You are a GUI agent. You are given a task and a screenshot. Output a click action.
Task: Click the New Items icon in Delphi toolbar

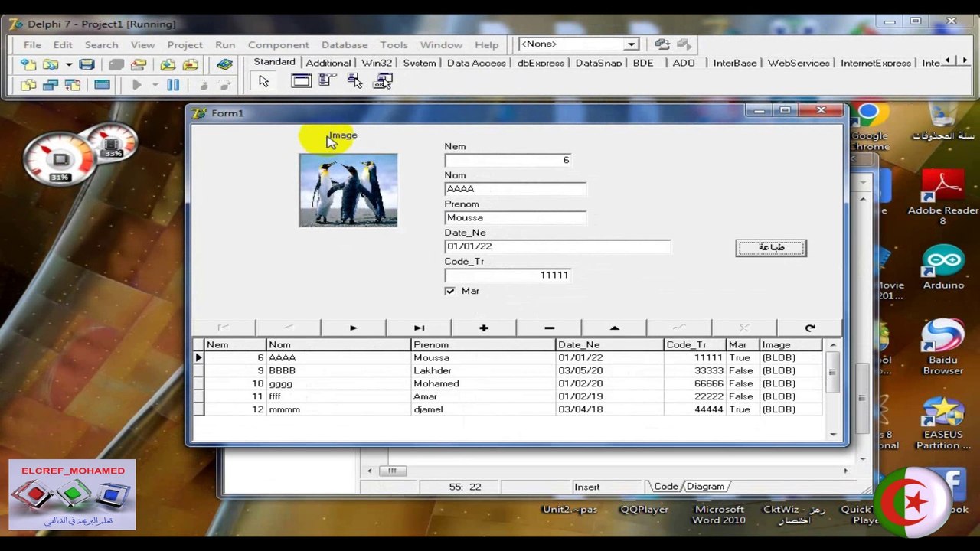(x=29, y=65)
